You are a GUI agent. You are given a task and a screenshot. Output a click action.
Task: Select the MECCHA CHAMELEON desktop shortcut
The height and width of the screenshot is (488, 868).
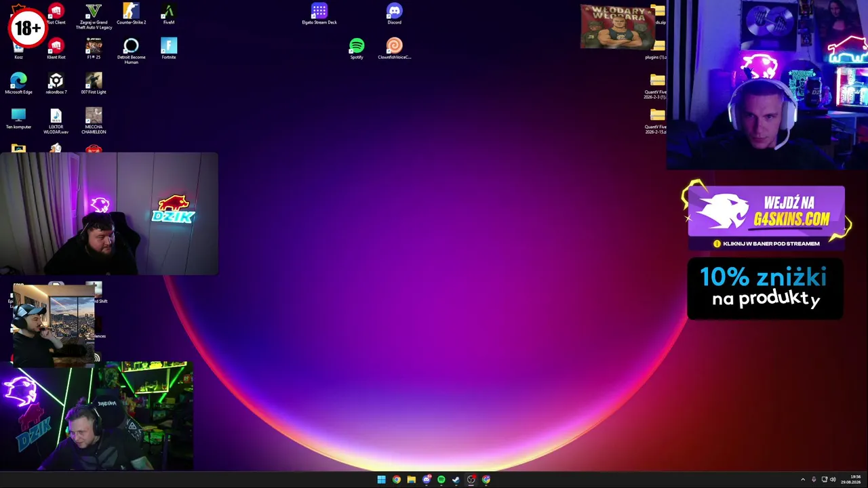tap(94, 121)
